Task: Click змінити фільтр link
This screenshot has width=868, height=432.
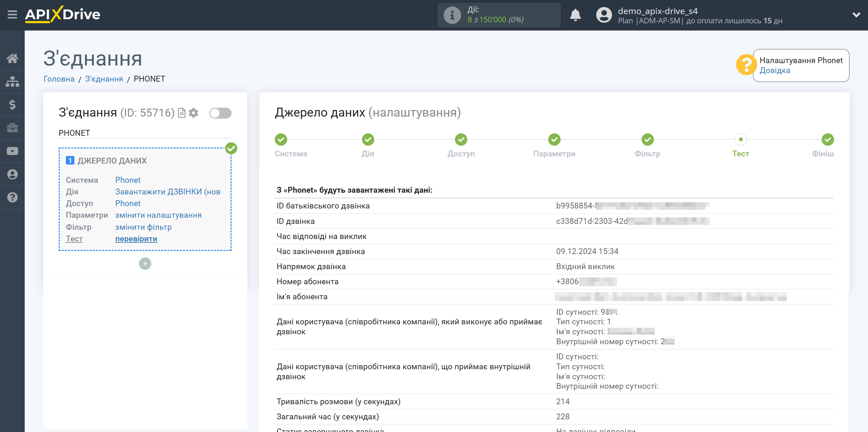Action: [143, 227]
